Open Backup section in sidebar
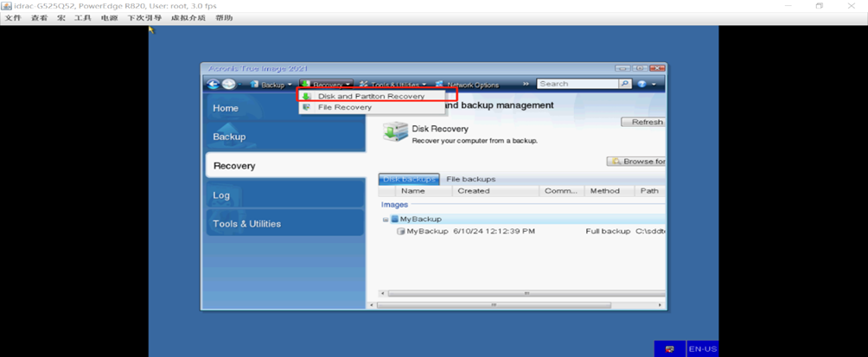The width and height of the screenshot is (868, 357). 285,137
